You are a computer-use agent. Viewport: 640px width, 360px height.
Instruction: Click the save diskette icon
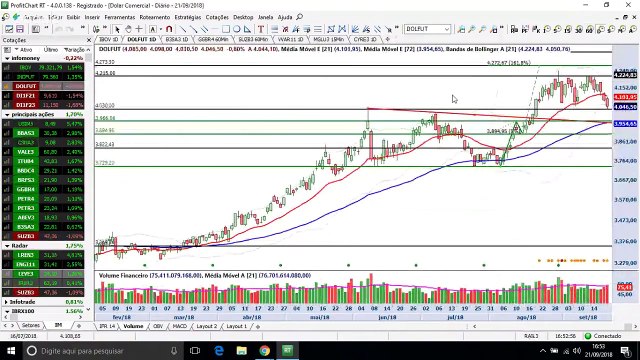point(20,29)
